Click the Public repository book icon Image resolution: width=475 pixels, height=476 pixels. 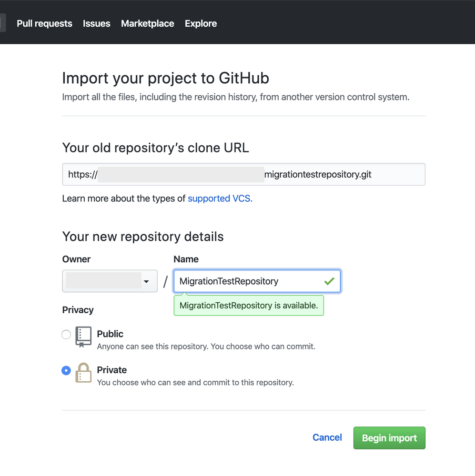coord(83,337)
